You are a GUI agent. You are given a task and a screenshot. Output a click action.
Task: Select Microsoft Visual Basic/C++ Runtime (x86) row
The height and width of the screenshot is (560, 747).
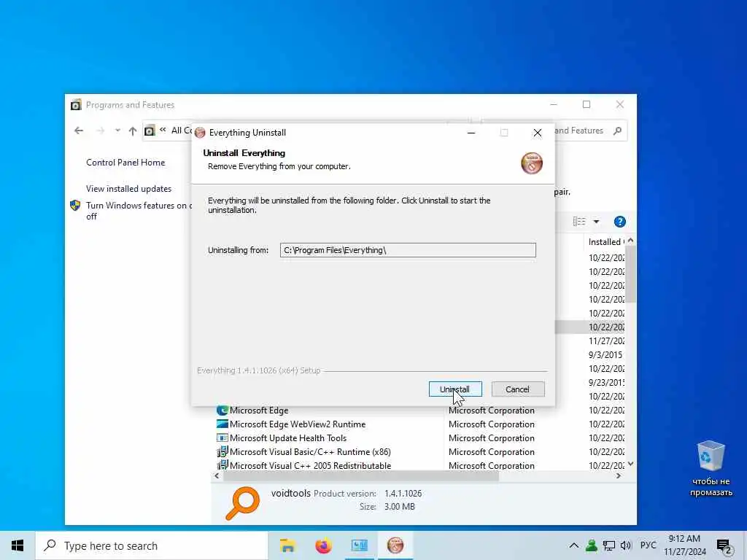(419, 452)
